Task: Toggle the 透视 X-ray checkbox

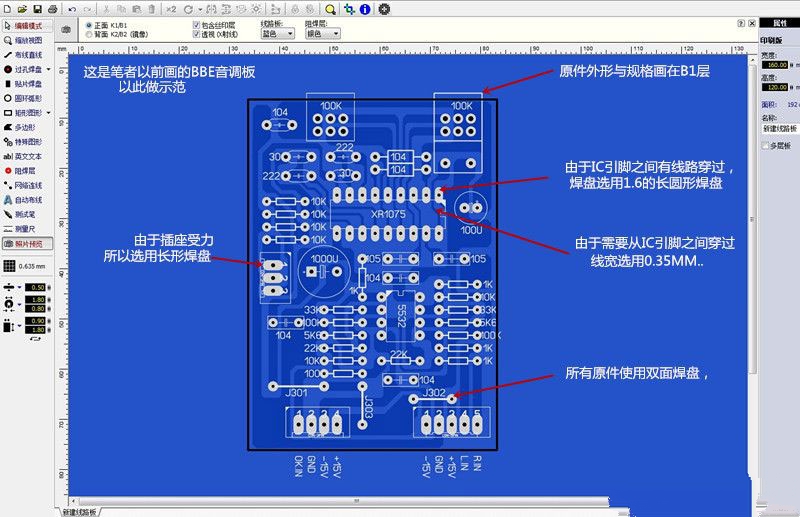Action: pyautogui.click(x=196, y=34)
